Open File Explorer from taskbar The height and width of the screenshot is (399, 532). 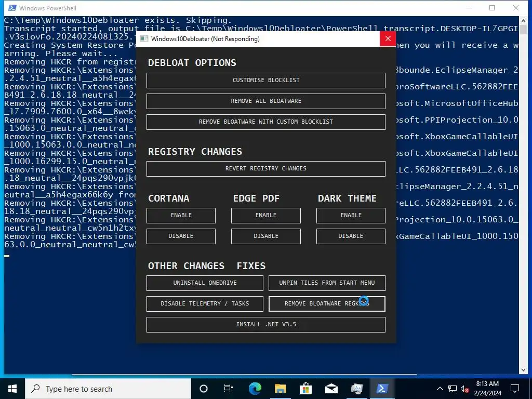pos(280,389)
